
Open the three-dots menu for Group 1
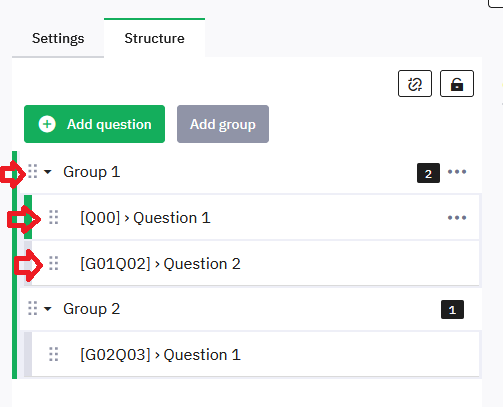[457, 172]
